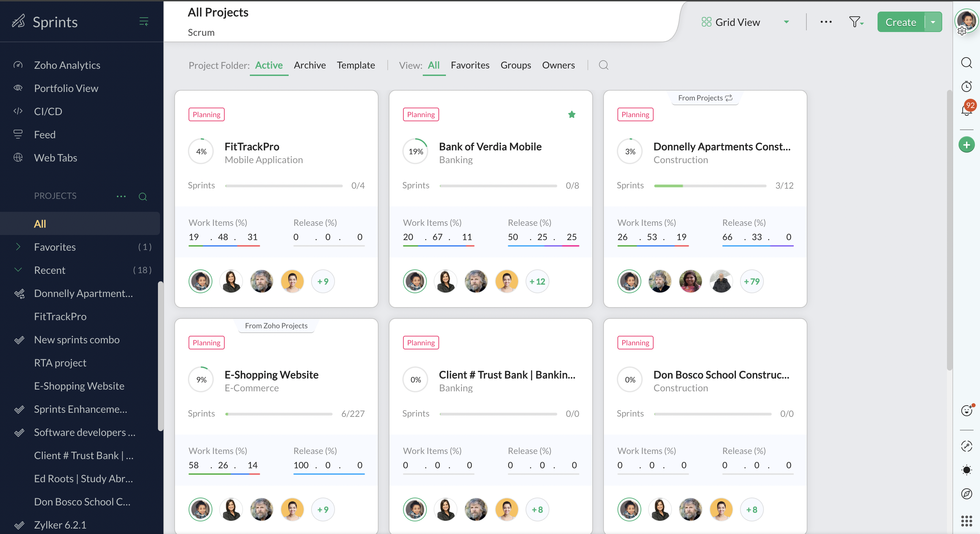Click the From Projects sync icon

point(729,98)
